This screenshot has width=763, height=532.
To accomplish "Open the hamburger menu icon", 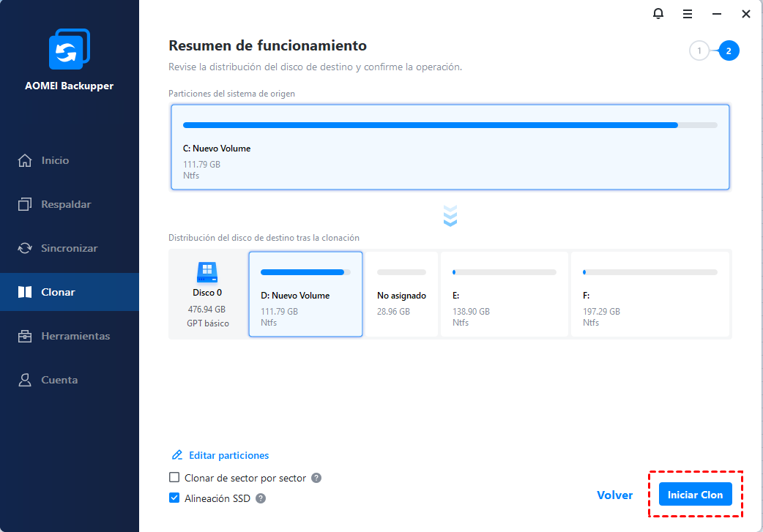I will (687, 14).
